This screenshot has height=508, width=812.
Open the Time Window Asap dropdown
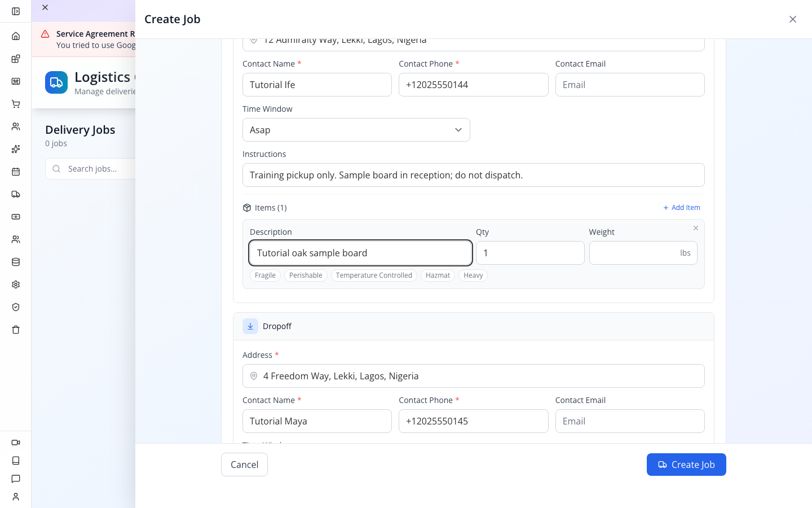(x=356, y=130)
